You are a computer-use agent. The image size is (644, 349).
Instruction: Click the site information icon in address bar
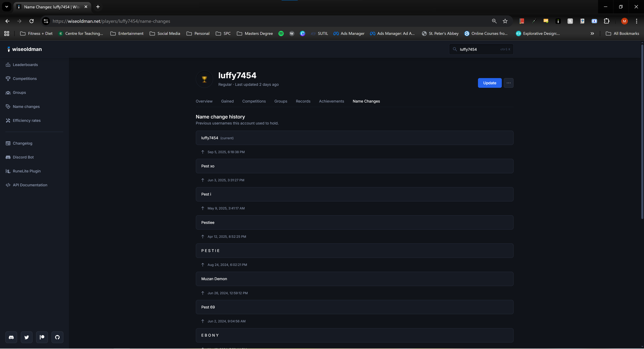46,21
